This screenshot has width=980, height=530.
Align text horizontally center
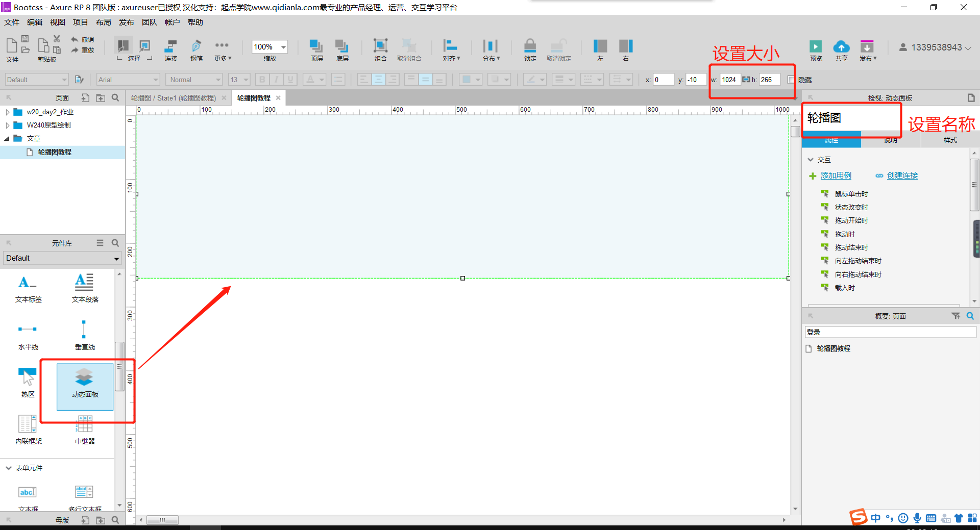pyautogui.click(x=378, y=80)
